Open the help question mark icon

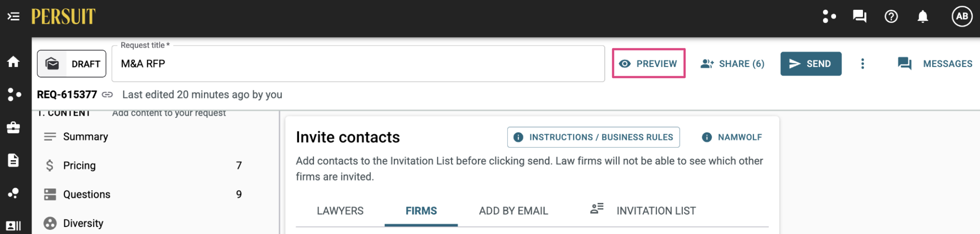[891, 17]
